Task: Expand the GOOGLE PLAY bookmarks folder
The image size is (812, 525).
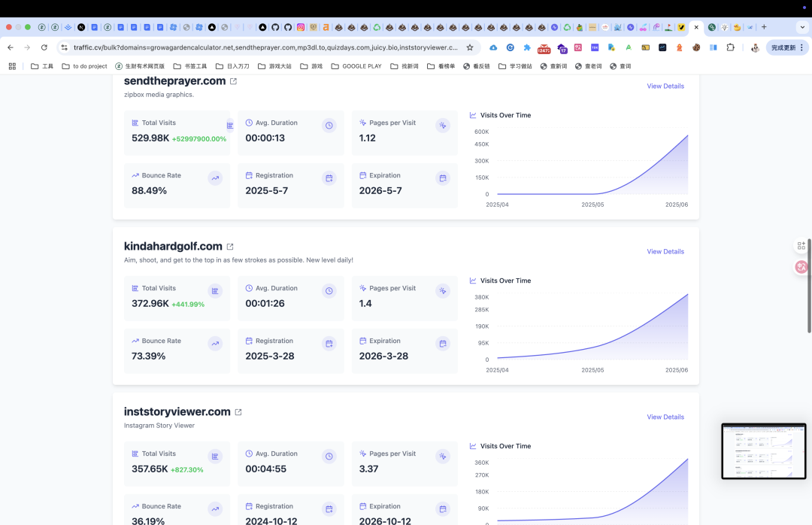Action: point(356,66)
